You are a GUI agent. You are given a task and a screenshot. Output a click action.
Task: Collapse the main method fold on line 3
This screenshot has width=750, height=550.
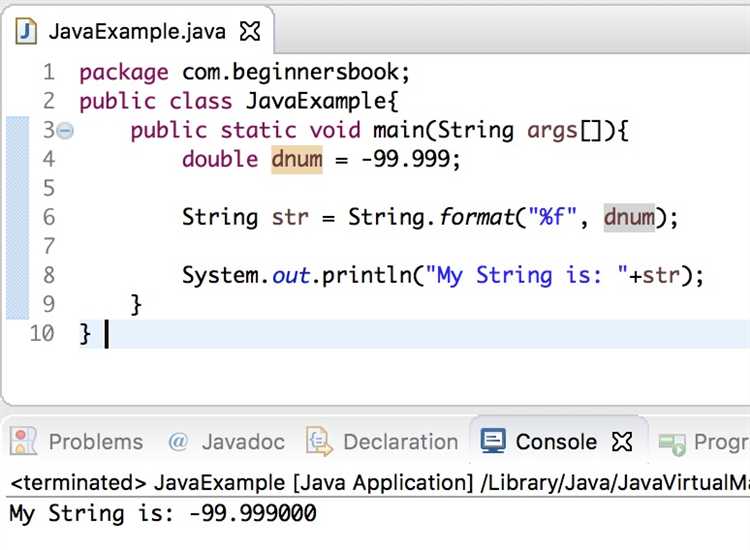click(x=65, y=131)
